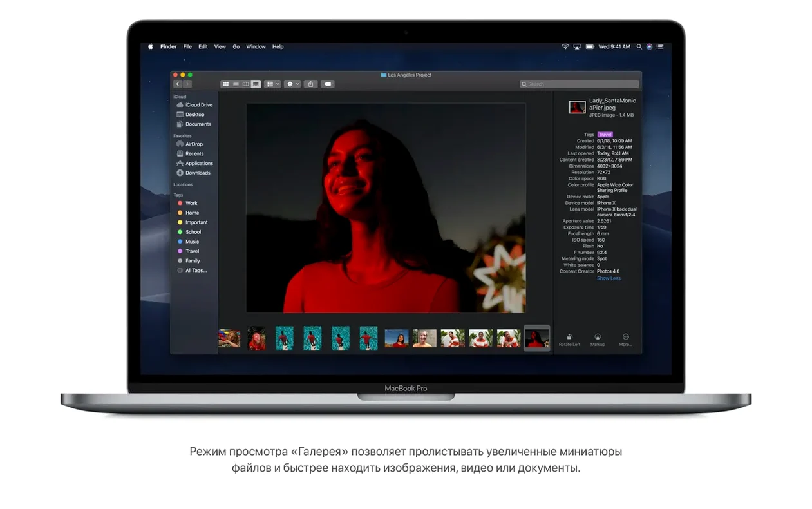Open Notification Center icon

tap(660, 46)
